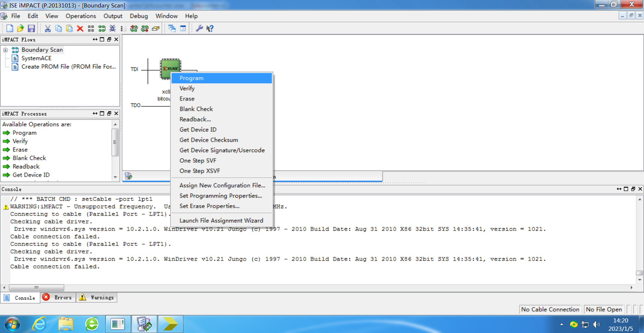Save project with the floppy disk icon
Image resolution: width=644 pixels, height=333 pixels.
coord(31,28)
